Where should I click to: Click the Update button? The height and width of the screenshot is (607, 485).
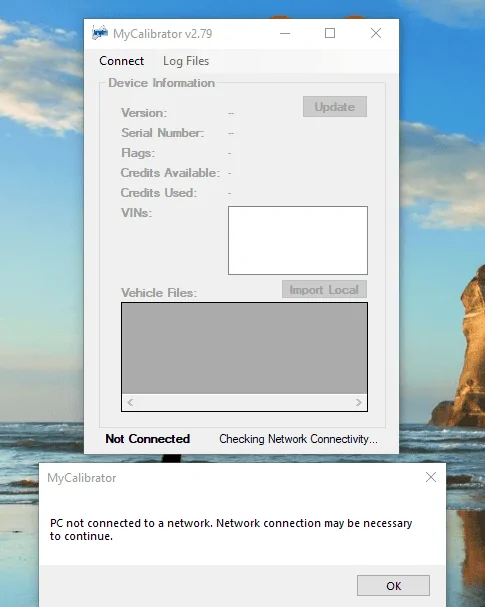[x=335, y=106]
